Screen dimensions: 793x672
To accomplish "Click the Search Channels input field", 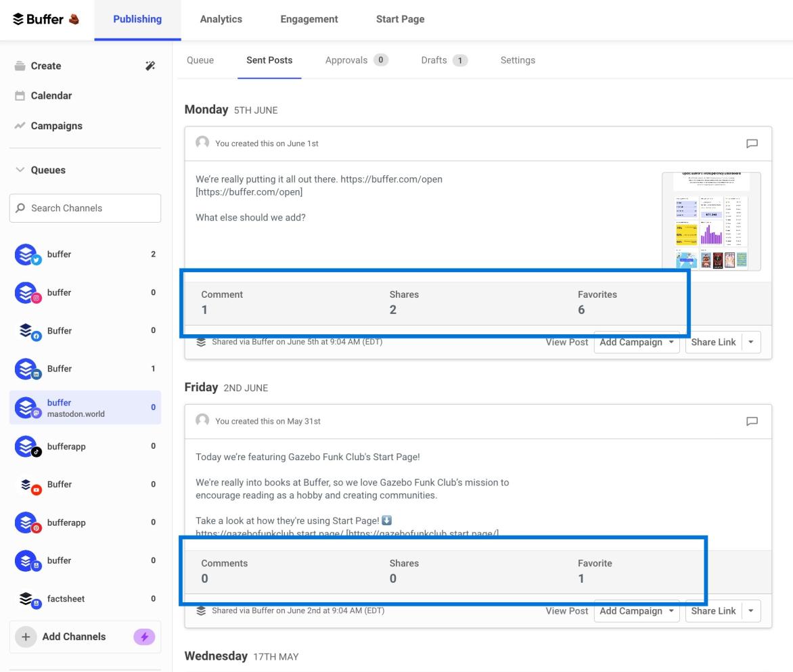I will 85,208.
